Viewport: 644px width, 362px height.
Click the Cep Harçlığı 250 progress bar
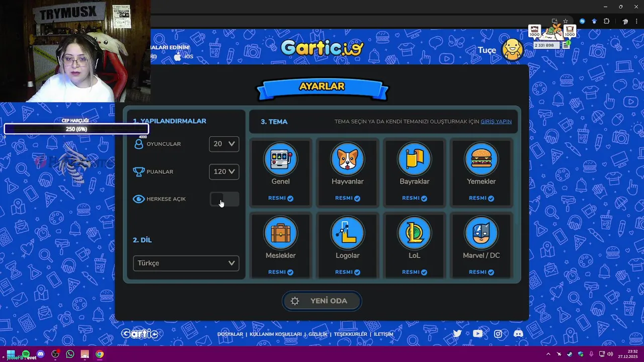coord(76,129)
